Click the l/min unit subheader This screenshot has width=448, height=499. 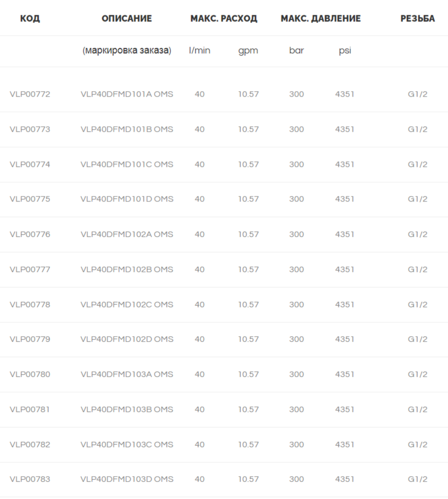(x=199, y=51)
